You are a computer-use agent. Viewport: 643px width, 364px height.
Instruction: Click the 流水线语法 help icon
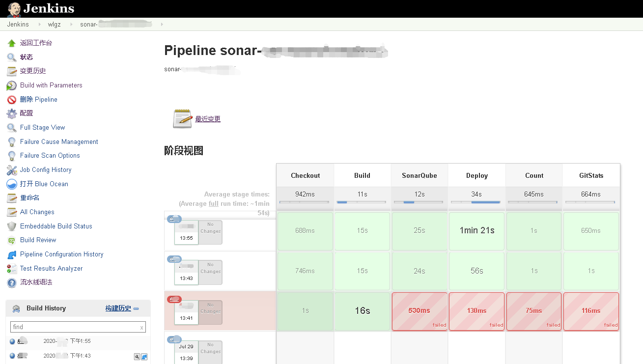pyautogui.click(x=12, y=283)
